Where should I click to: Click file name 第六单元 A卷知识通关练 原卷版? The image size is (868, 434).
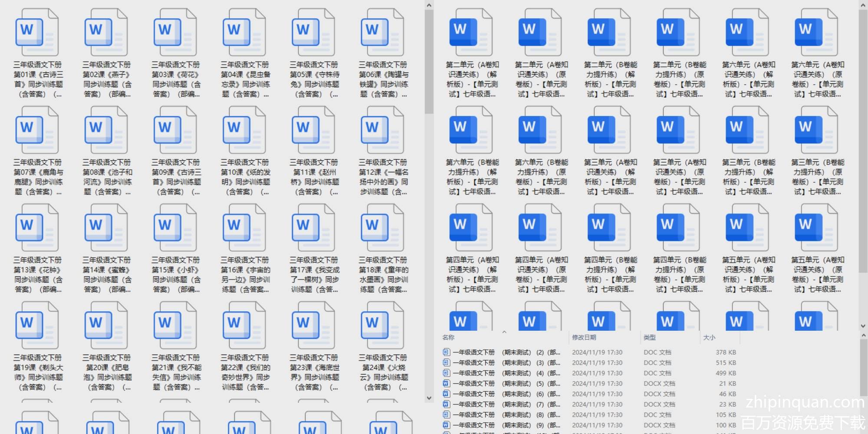pos(817,79)
